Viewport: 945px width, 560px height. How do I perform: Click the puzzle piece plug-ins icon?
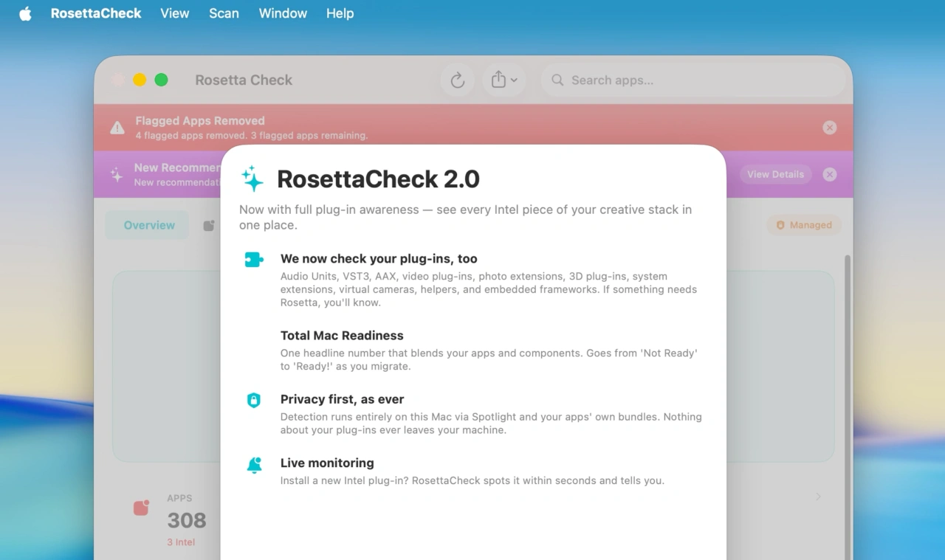(254, 260)
